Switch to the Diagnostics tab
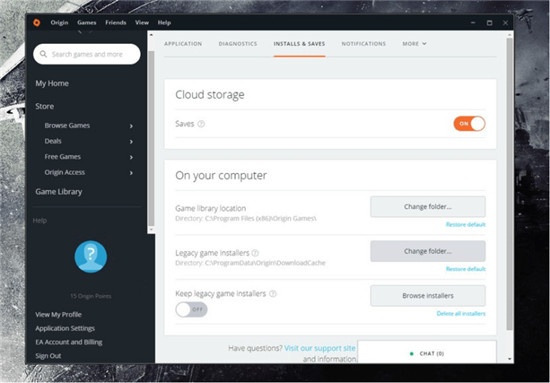The width and height of the screenshot is (550, 383). 238,44
